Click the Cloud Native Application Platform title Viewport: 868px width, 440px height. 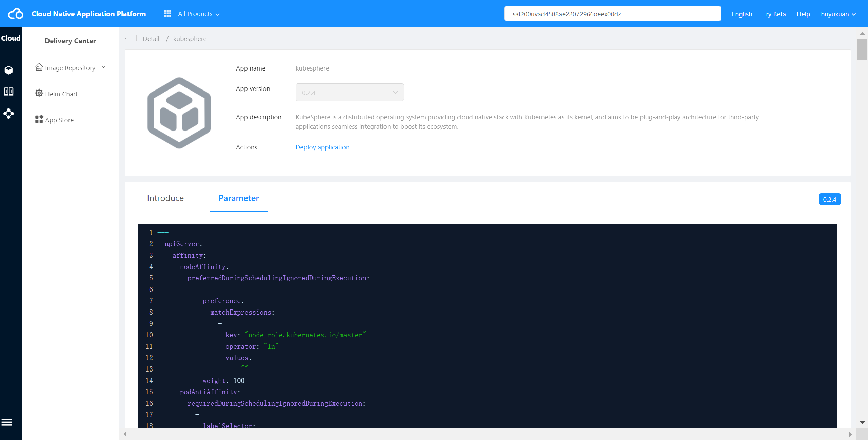89,14
